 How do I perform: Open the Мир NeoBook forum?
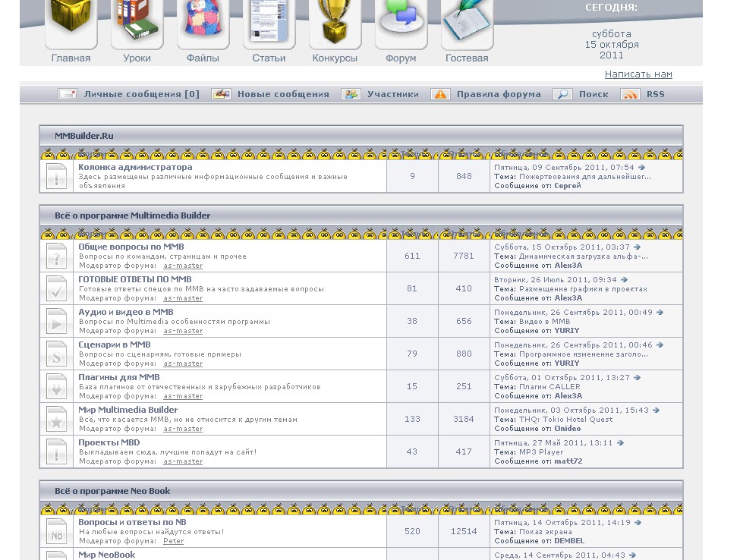point(107,555)
